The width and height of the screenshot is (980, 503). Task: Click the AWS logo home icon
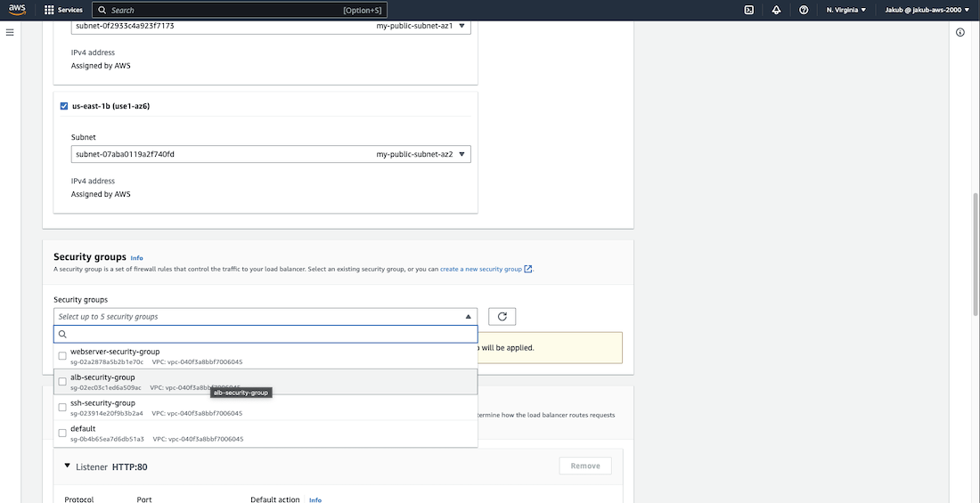[x=18, y=10]
